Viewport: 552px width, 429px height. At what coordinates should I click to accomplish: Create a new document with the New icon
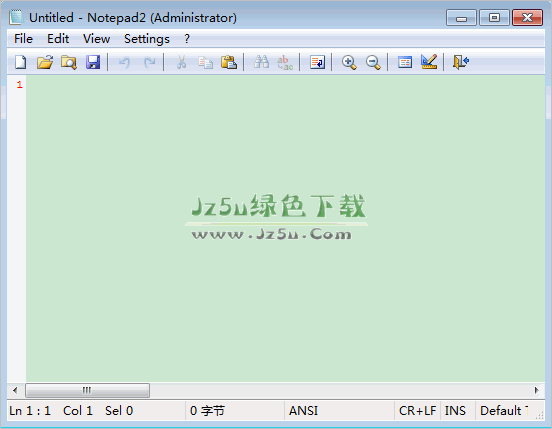coord(21,62)
